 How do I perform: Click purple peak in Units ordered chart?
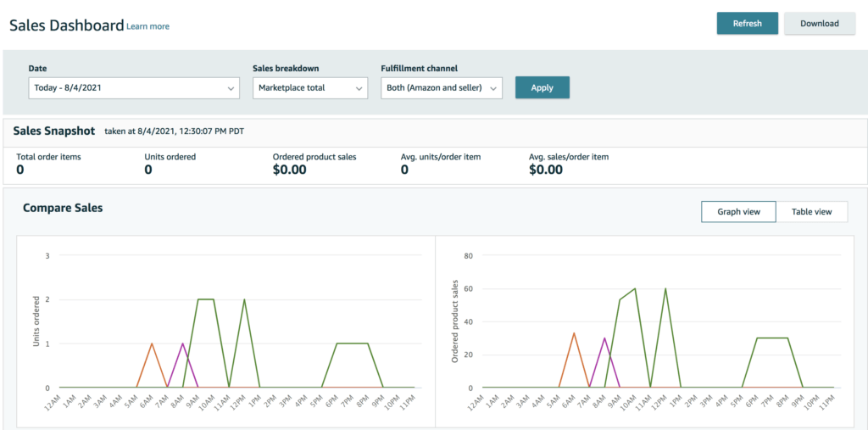(182, 343)
